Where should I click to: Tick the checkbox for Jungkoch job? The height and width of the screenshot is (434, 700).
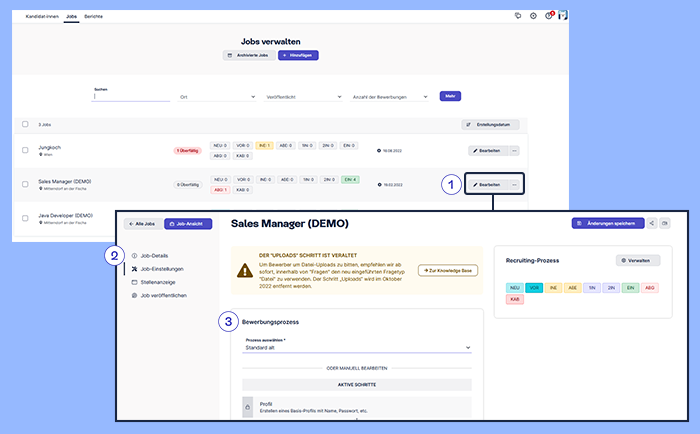coord(26,150)
